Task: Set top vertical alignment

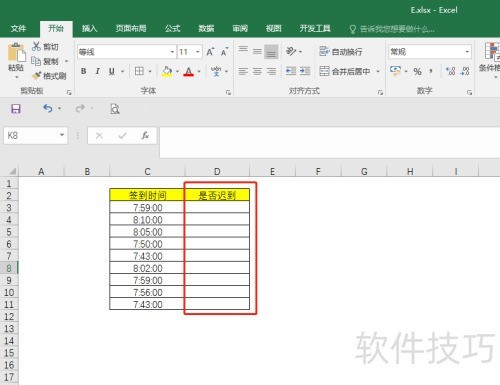Action: pyautogui.click(x=243, y=49)
